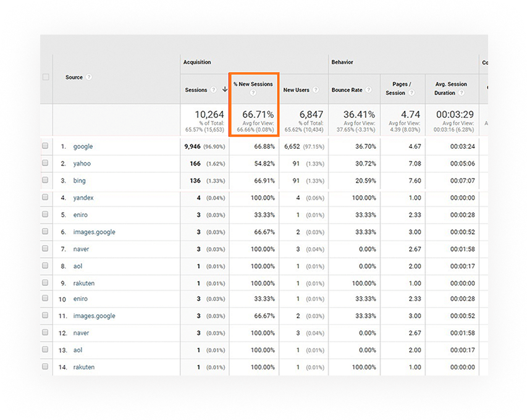Check the box for row 10 eniro
The height and width of the screenshot is (420, 527).
45,298
